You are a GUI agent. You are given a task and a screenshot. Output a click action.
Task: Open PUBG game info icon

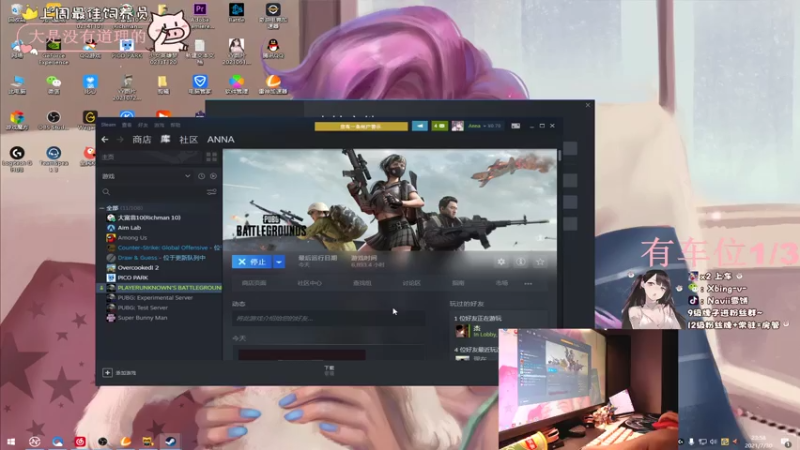point(521,262)
